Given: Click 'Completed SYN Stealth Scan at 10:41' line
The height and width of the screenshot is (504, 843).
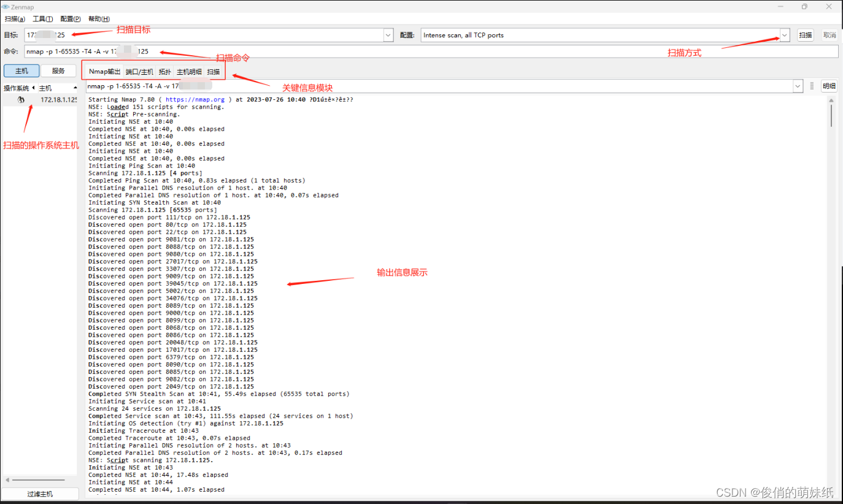Looking at the screenshot, I should click(x=219, y=394).
